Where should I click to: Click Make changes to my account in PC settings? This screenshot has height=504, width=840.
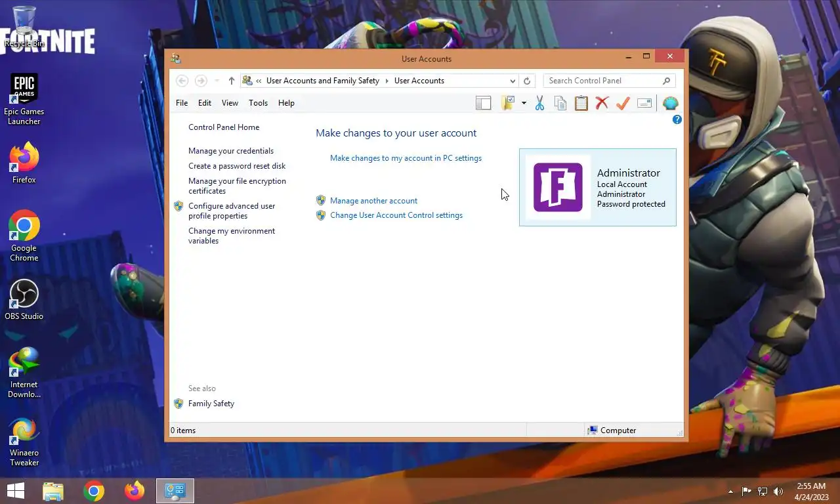[x=406, y=158]
